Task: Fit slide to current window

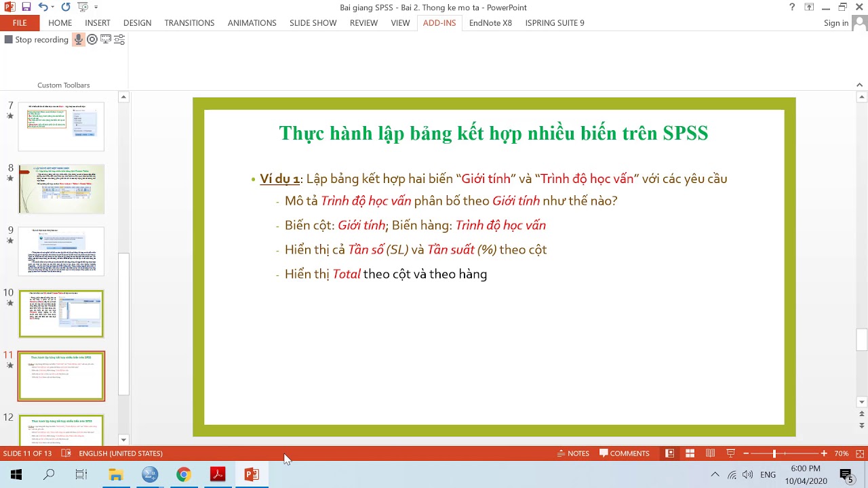Action: click(x=860, y=453)
